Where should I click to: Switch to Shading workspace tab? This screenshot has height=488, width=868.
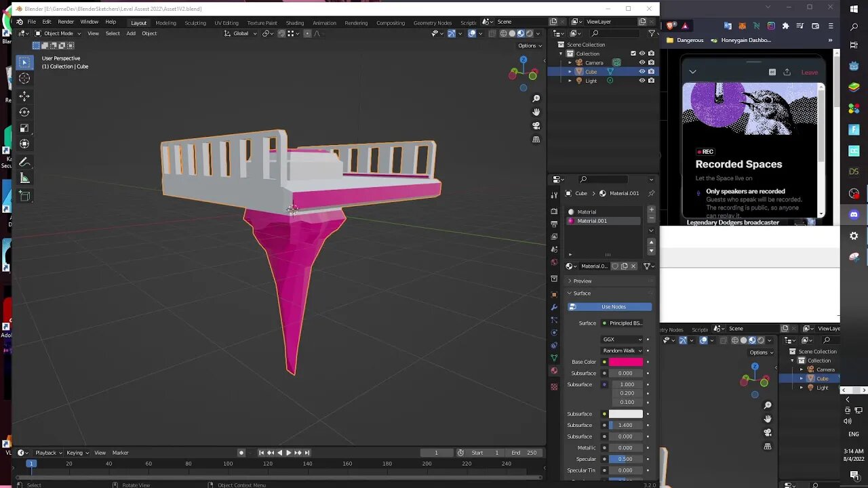294,22
